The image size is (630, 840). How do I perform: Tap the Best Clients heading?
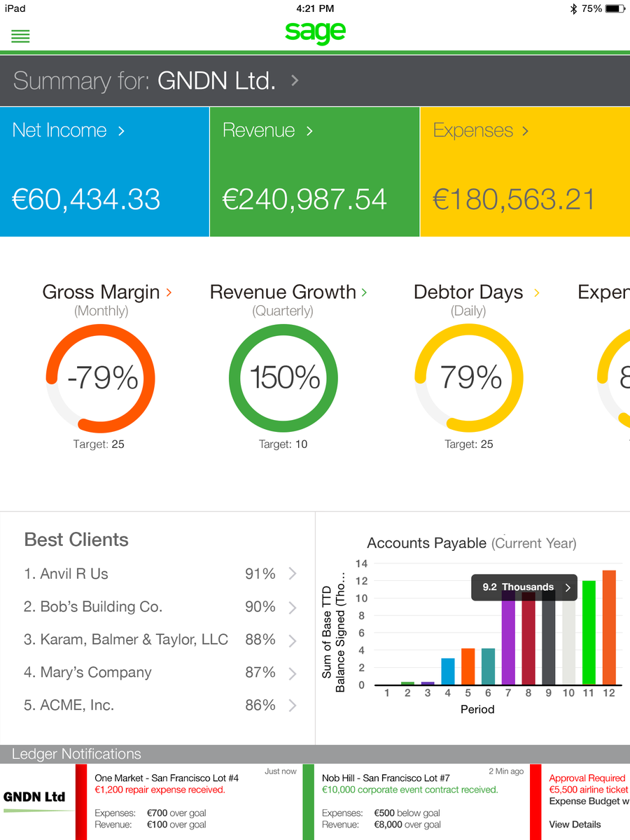(x=76, y=540)
